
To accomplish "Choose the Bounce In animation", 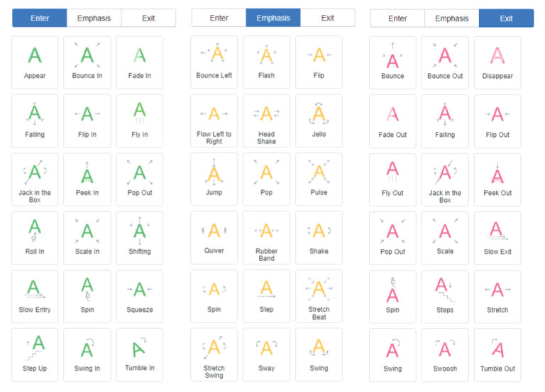I will pos(87,62).
